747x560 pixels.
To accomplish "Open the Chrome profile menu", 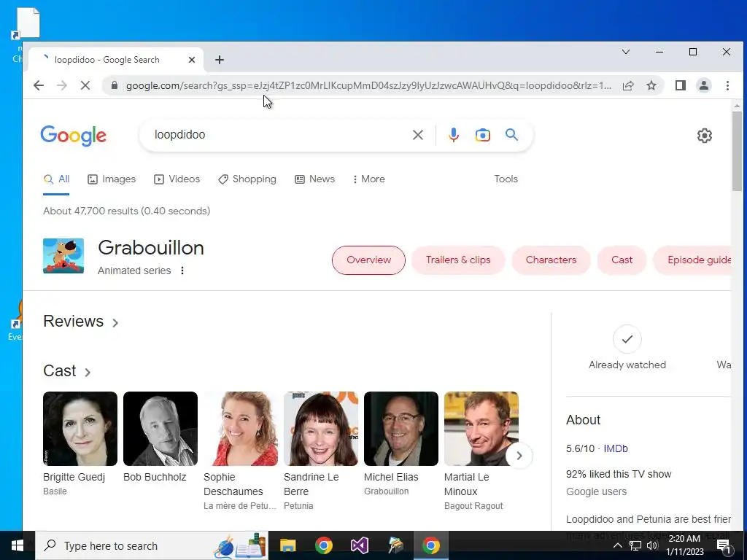I will (704, 86).
